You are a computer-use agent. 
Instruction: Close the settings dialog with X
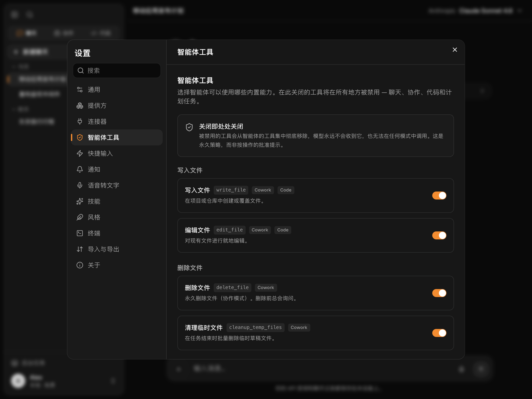coord(455,50)
